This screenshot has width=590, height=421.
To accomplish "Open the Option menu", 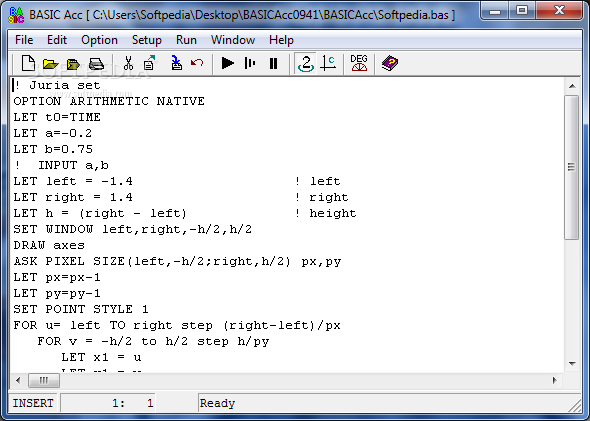I will coord(99,40).
